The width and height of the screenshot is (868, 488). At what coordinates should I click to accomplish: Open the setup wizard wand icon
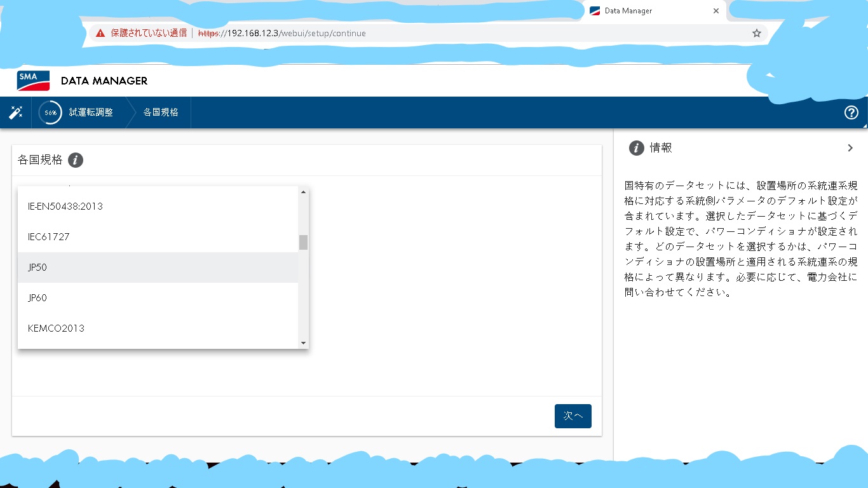pyautogui.click(x=16, y=112)
